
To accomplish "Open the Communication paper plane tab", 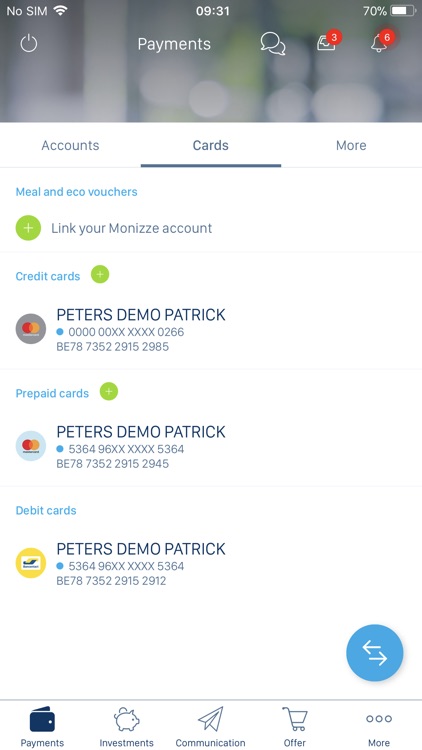I will [211, 727].
